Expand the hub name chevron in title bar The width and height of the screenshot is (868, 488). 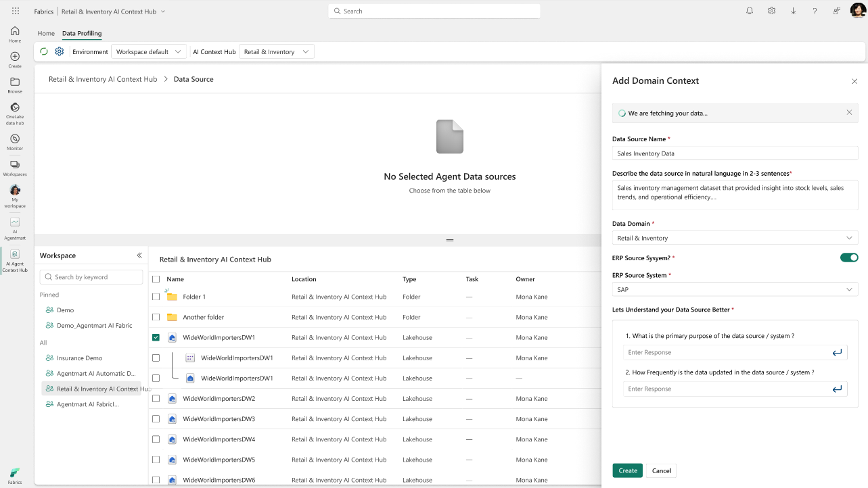(x=163, y=11)
